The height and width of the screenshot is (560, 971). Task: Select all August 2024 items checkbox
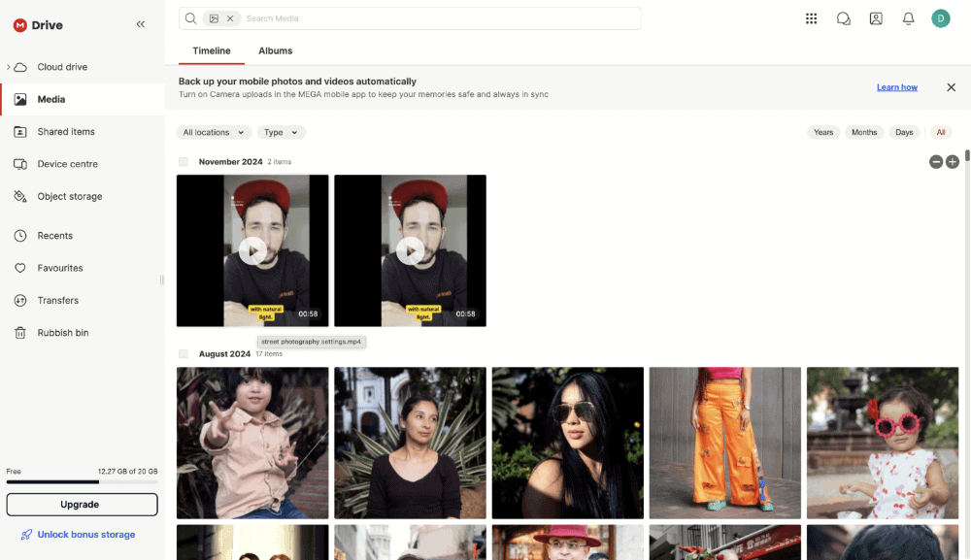pyautogui.click(x=184, y=354)
